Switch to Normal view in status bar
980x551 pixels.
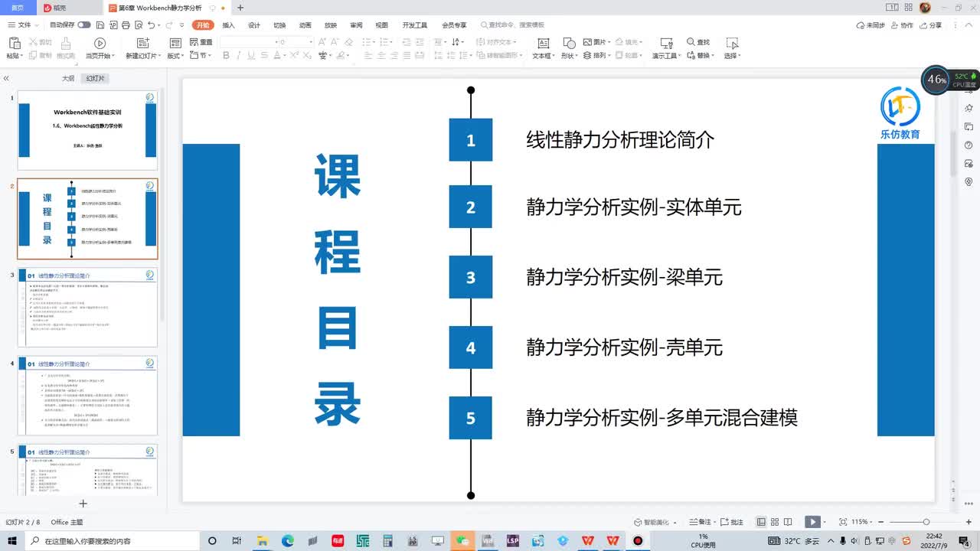[761, 522]
